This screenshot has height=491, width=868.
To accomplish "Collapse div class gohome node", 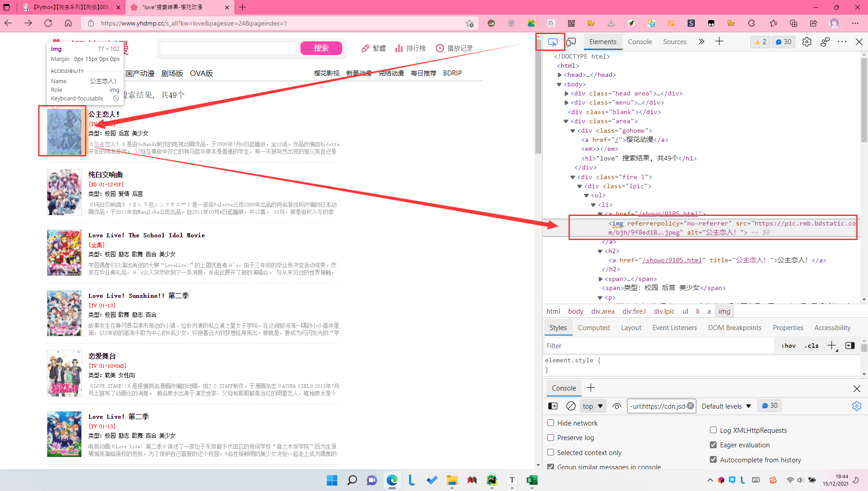I will tap(573, 131).
